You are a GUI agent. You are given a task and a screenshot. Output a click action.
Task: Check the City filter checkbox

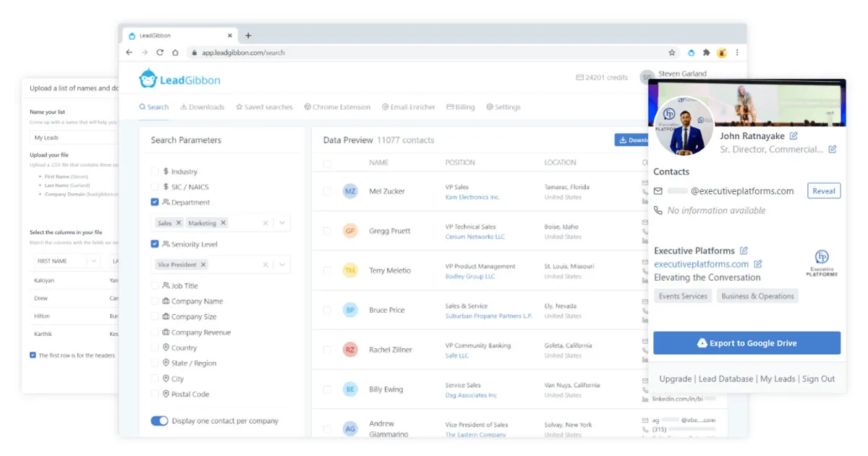(155, 379)
